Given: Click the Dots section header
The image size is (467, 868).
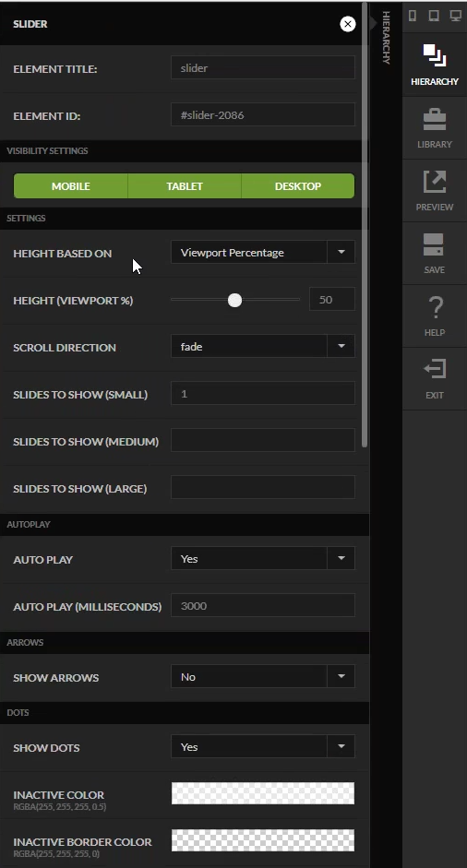Looking at the screenshot, I should click(185, 712).
